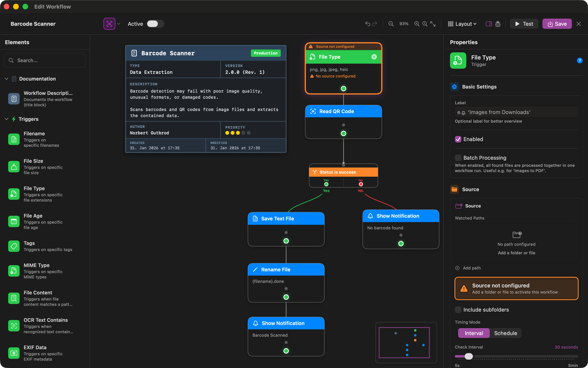
Task: Select the File Age trigger icon
Action: tap(14, 221)
